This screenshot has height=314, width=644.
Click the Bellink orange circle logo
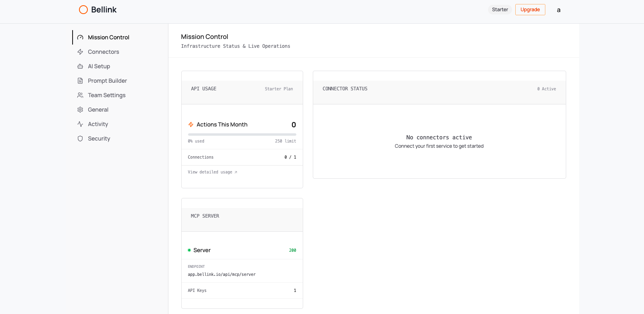pyautogui.click(x=83, y=10)
